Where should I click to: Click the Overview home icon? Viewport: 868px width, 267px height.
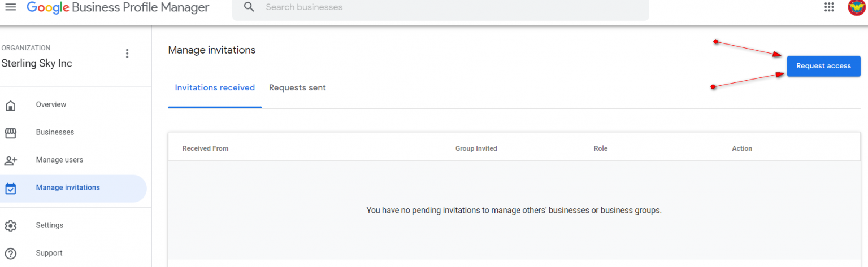pos(10,105)
